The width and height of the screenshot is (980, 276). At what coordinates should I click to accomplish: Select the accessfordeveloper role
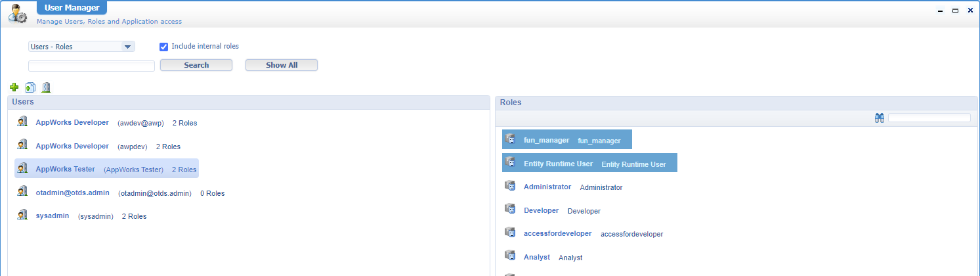pyautogui.click(x=557, y=233)
